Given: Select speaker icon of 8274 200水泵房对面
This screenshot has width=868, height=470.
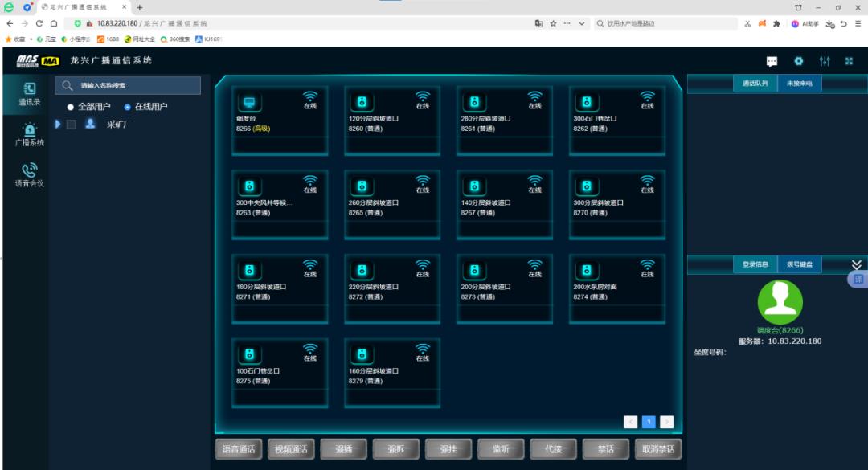Looking at the screenshot, I should 586,271.
